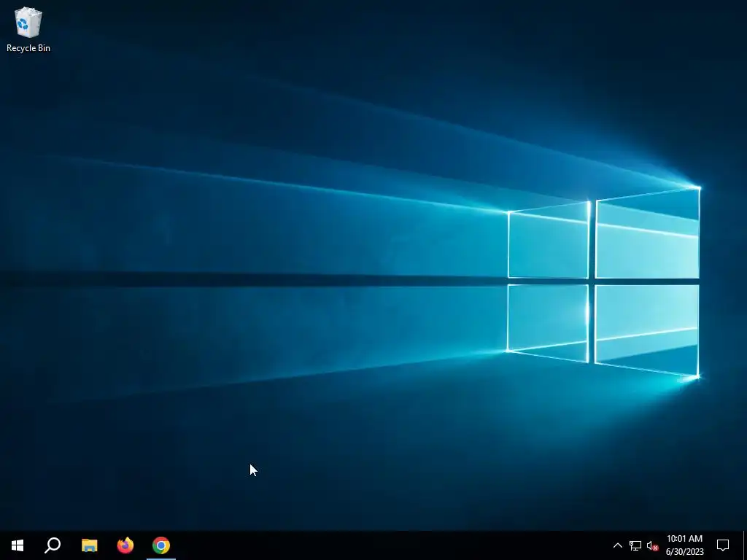Show hidden system tray icons

click(x=617, y=545)
